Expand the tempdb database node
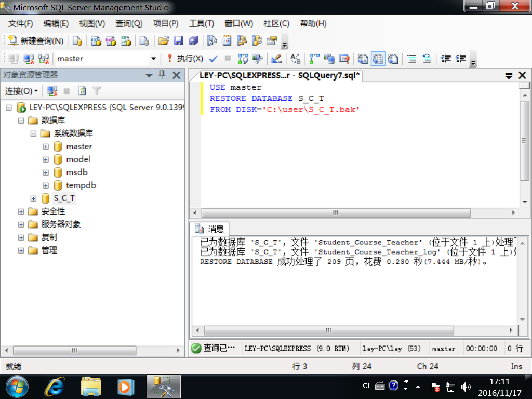This screenshot has width=532, height=399. pos(46,185)
